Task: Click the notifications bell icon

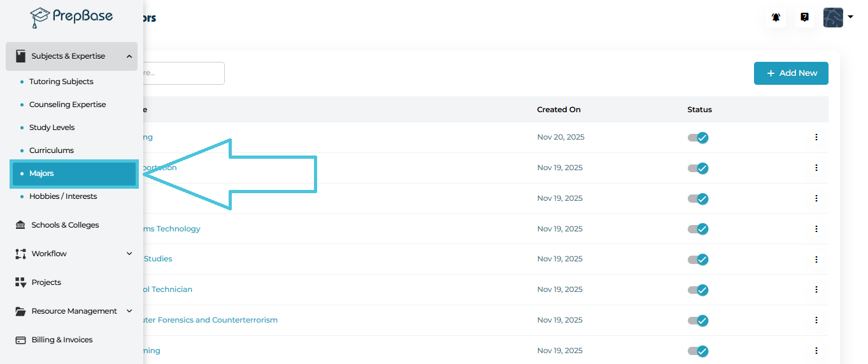Action: (x=776, y=18)
